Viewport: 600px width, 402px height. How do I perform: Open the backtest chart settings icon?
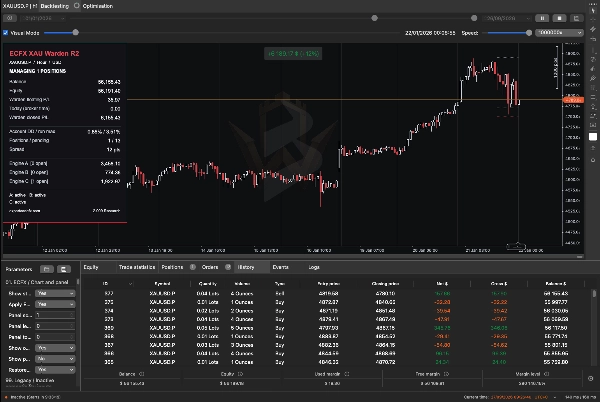click(x=576, y=18)
